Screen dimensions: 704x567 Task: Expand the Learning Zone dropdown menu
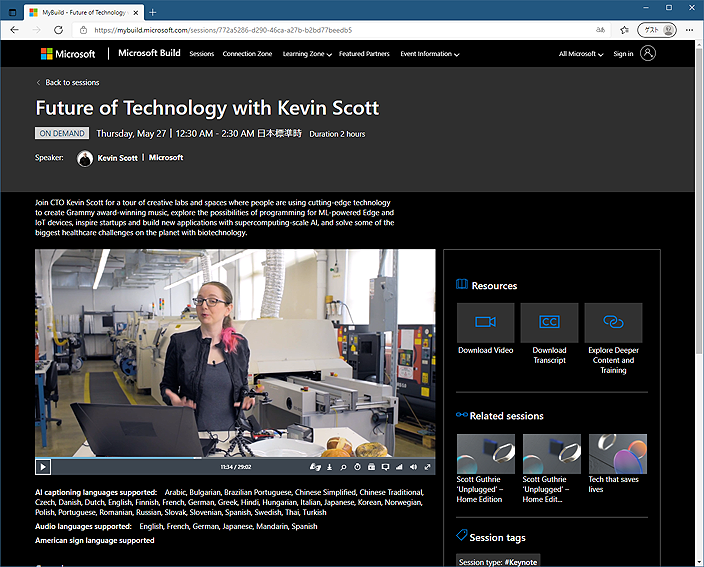[306, 54]
